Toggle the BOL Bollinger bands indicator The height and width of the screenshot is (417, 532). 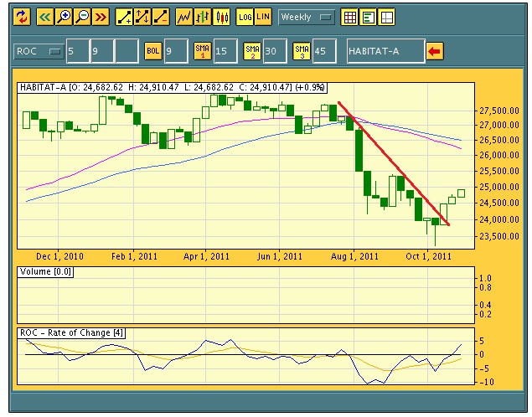click(x=152, y=52)
